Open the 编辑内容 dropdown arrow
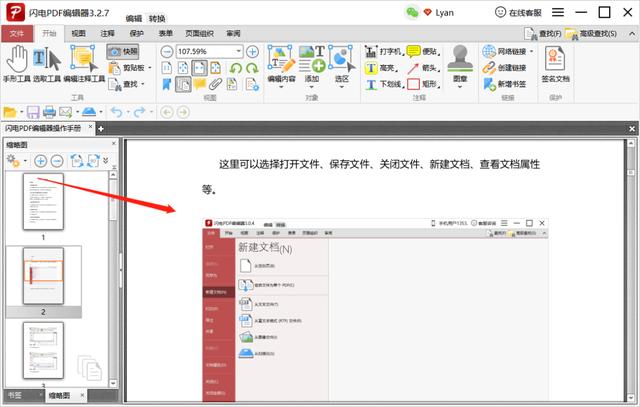The image size is (640, 407). [x=281, y=87]
